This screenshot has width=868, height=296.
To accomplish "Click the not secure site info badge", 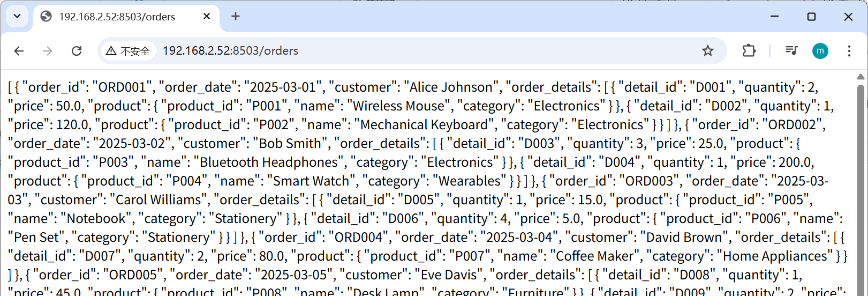I will (128, 51).
